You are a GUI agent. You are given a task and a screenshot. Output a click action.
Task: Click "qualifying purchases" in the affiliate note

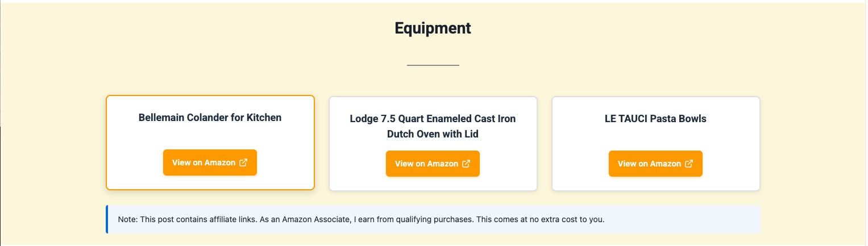click(x=433, y=219)
